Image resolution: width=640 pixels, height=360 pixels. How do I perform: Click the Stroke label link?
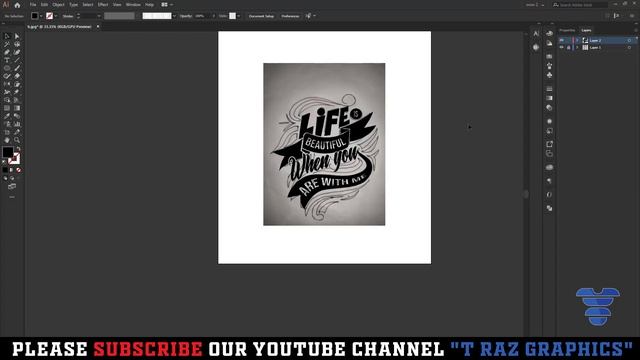68,16
